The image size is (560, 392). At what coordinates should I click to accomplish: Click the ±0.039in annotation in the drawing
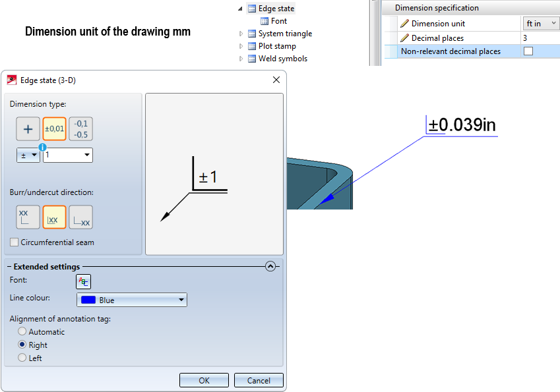(x=462, y=125)
